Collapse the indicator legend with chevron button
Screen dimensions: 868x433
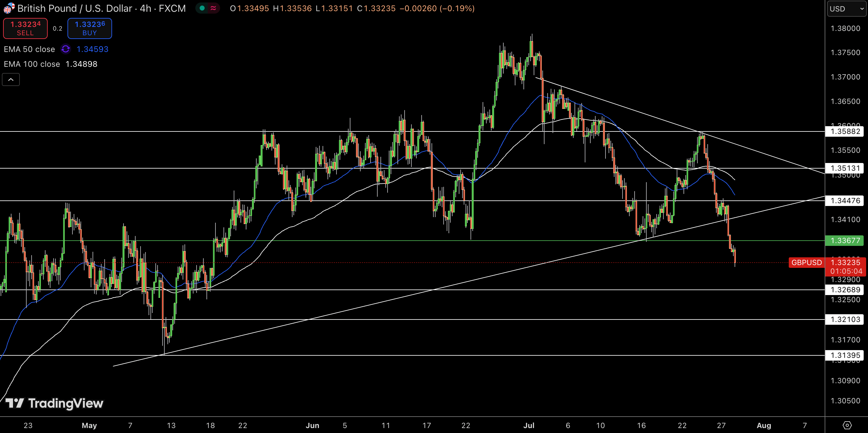(x=11, y=80)
